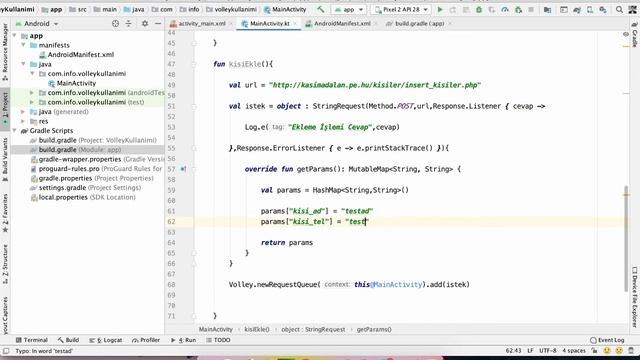The width and height of the screenshot is (640, 360).
Task: Open the Gradle panel on right edge
Action: (635, 35)
